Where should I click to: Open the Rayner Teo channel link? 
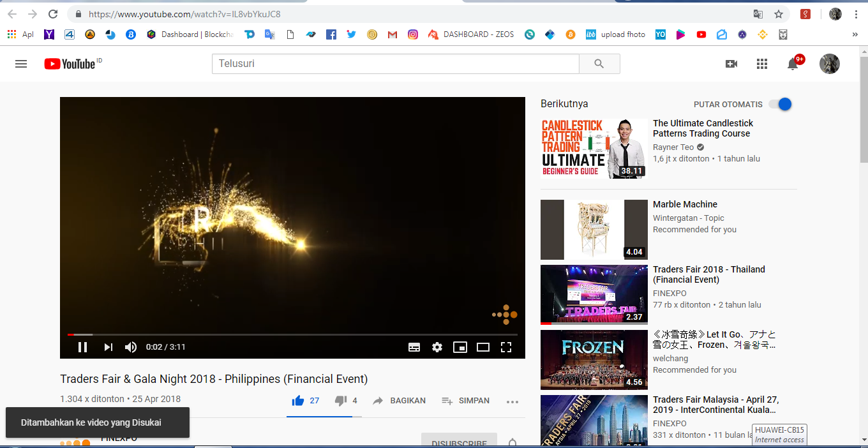[x=673, y=147]
